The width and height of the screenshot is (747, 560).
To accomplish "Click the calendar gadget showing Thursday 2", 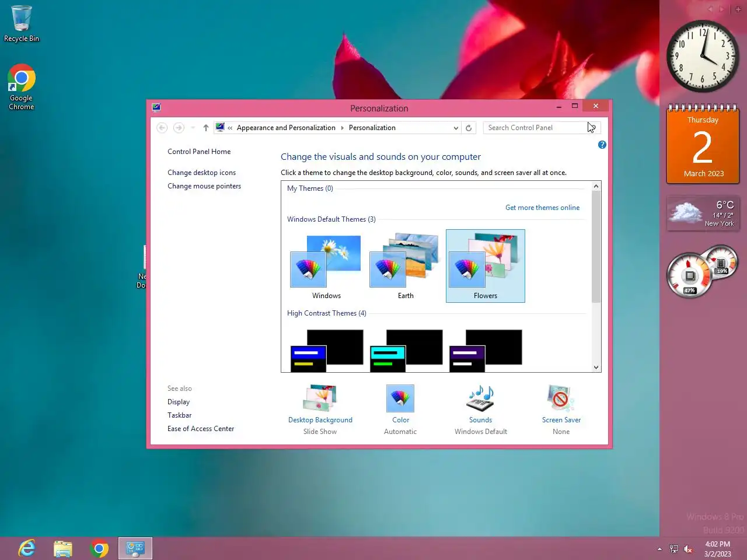I will 703,144.
